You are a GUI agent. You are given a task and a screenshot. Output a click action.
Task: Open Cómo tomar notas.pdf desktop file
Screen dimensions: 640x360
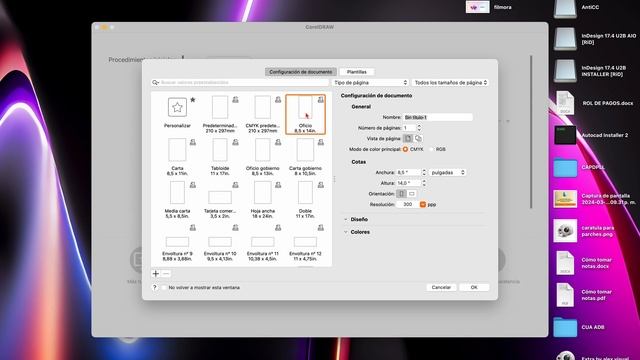565,295
